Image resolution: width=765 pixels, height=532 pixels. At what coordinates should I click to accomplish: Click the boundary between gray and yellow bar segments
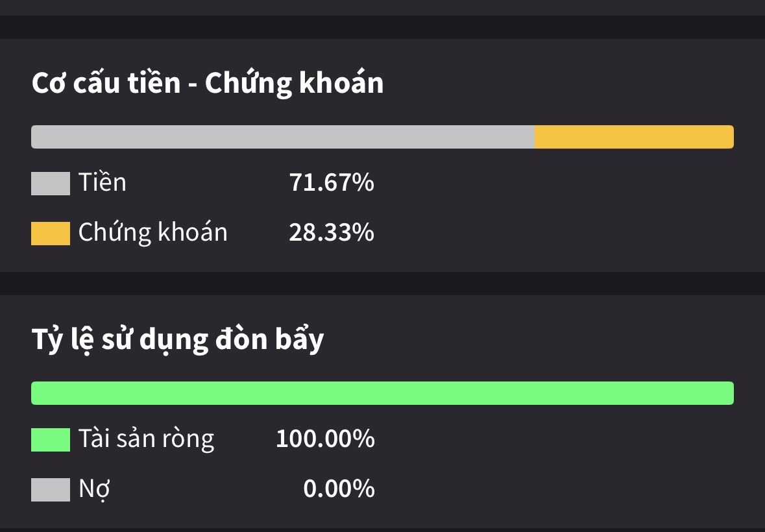coord(535,136)
